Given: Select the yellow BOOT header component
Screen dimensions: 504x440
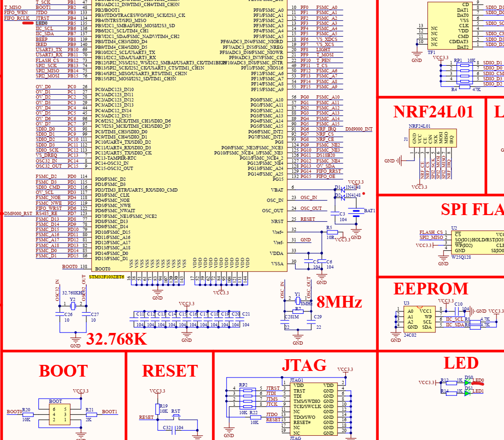Looking at the screenshot, I should [60, 415].
